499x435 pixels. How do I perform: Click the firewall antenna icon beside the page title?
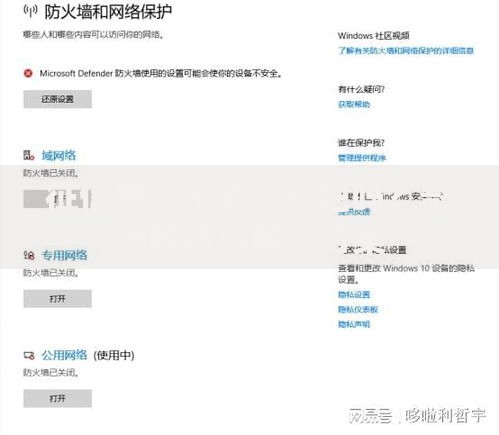pyautogui.click(x=30, y=11)
